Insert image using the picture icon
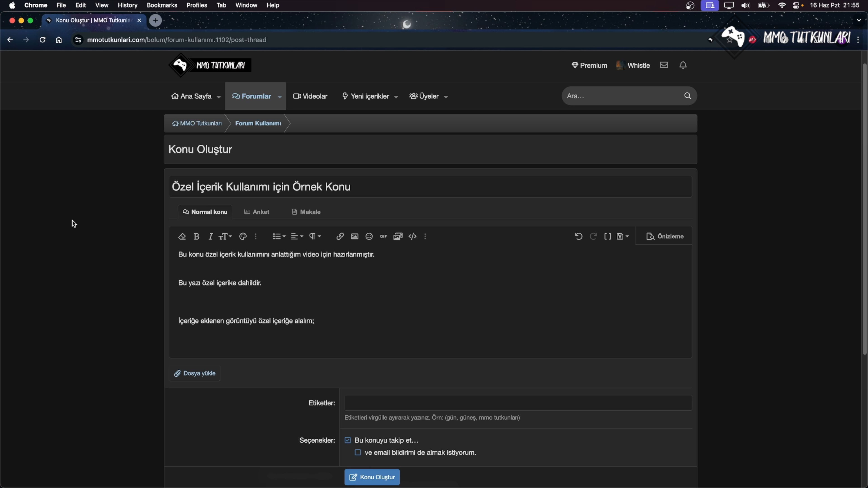 coord(354,236)
